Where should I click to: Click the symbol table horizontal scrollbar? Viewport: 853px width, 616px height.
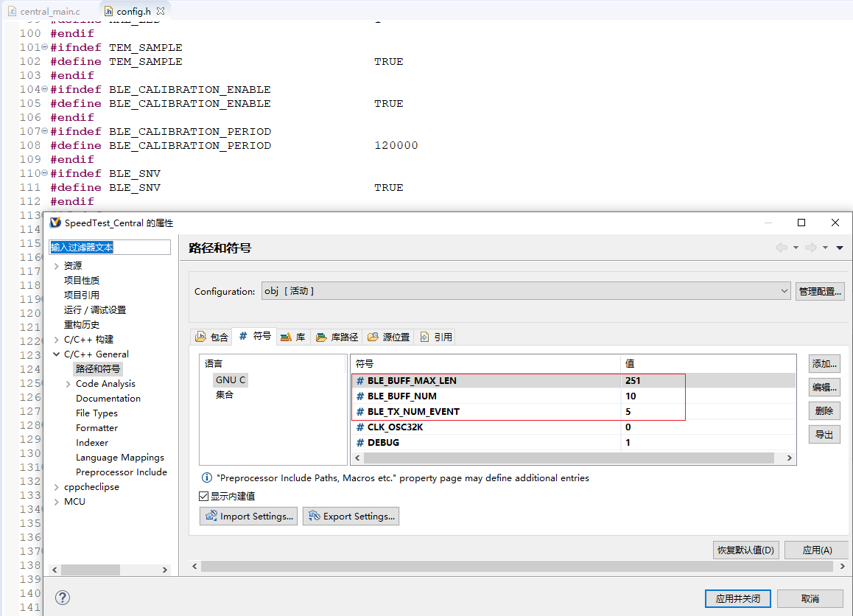pos(567,458)
